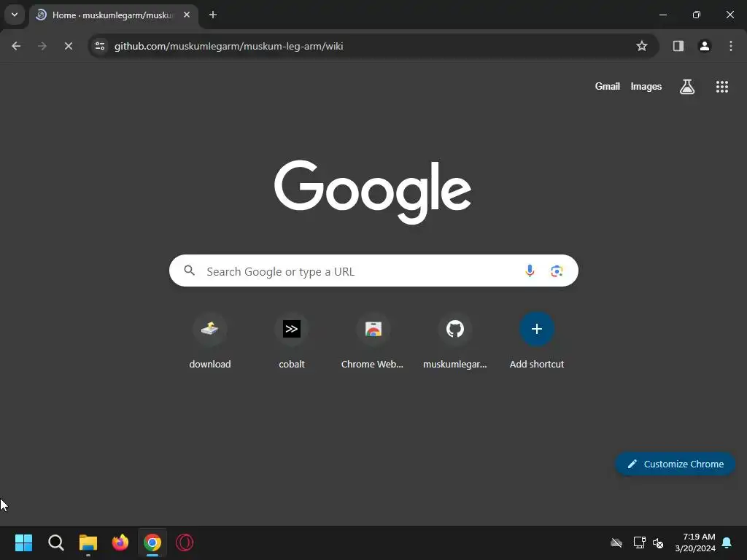
Task: Open the Chrome Web Store shortcut
Action: click(x=373, y=341)
